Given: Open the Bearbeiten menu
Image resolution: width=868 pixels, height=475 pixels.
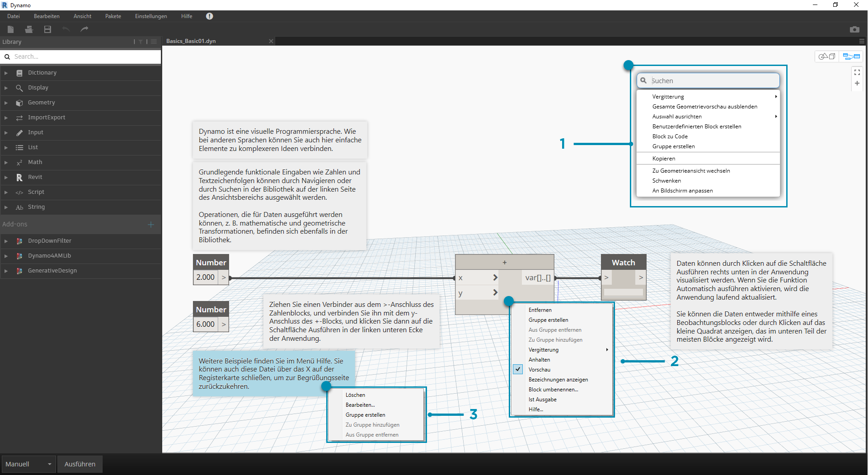Looking at the screenshot, I should point(47,16).
